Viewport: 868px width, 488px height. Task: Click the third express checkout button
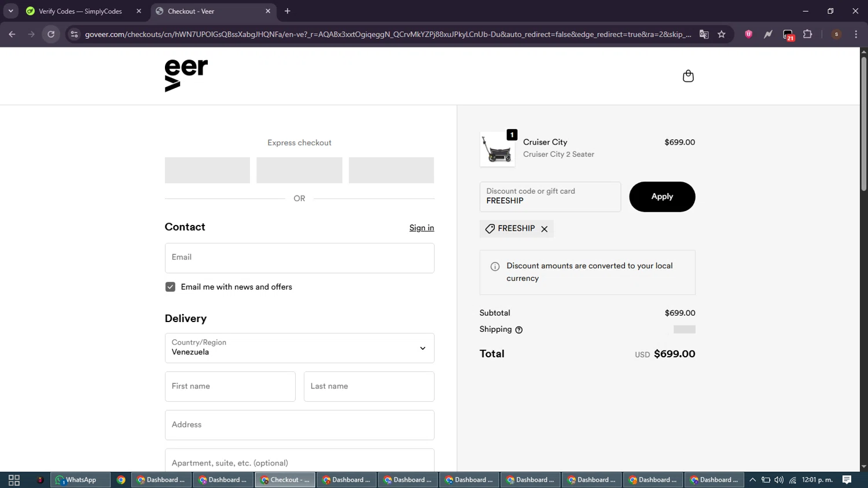pyautogui.click(x=391, y=170)
